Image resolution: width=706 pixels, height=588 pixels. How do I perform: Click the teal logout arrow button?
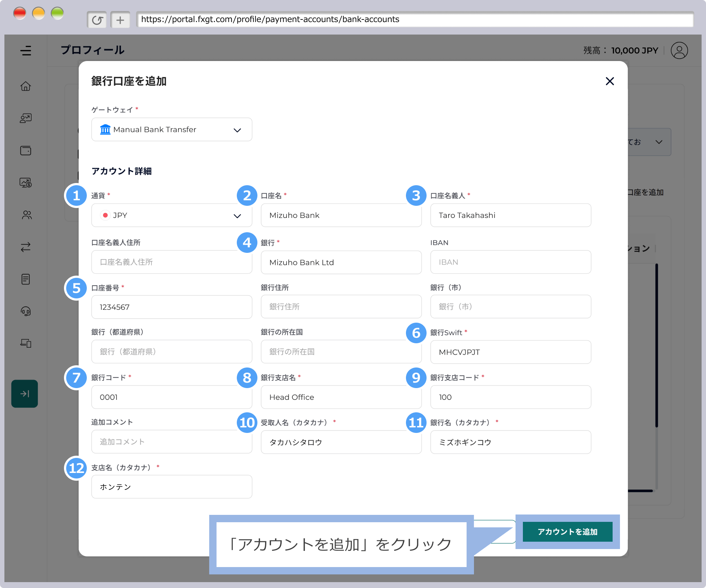tap(25, 394)
